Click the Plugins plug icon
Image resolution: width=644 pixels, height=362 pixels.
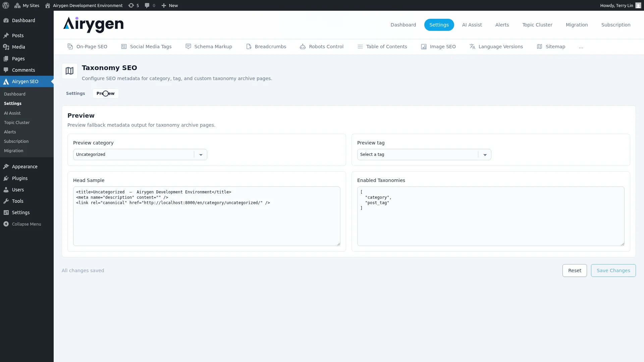click(x=6, y=178)
